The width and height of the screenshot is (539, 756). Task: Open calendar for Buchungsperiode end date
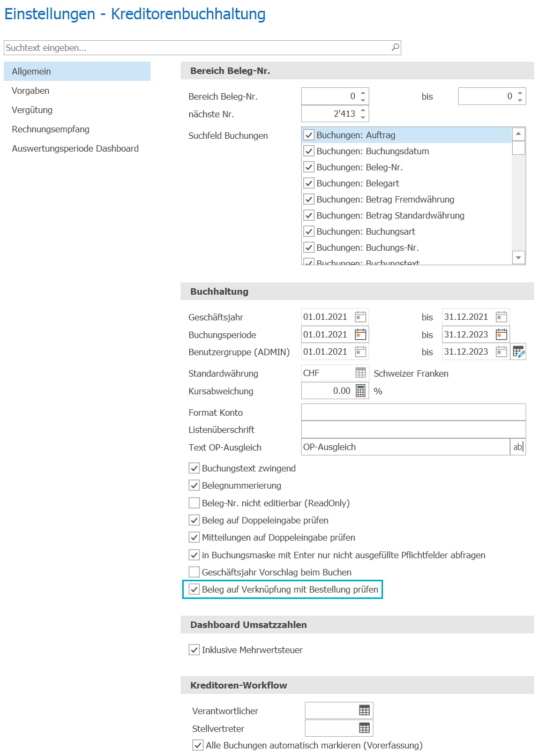click(x=501, y=334)
